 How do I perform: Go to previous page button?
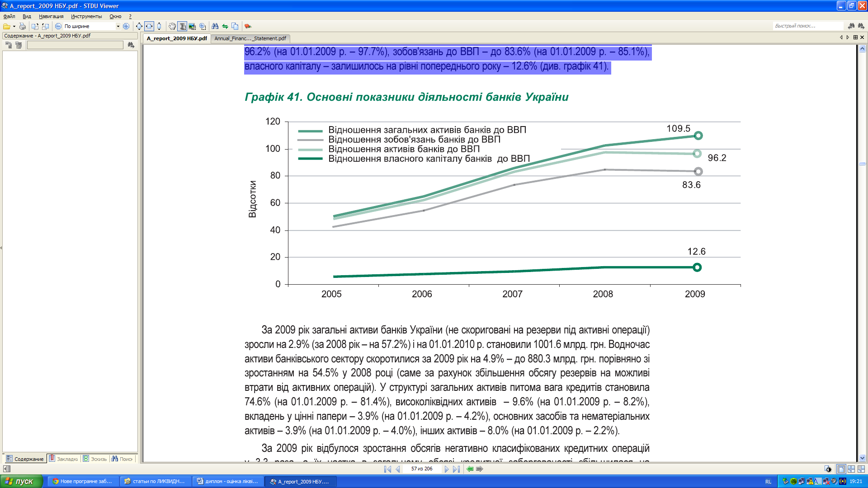[397, 469]
